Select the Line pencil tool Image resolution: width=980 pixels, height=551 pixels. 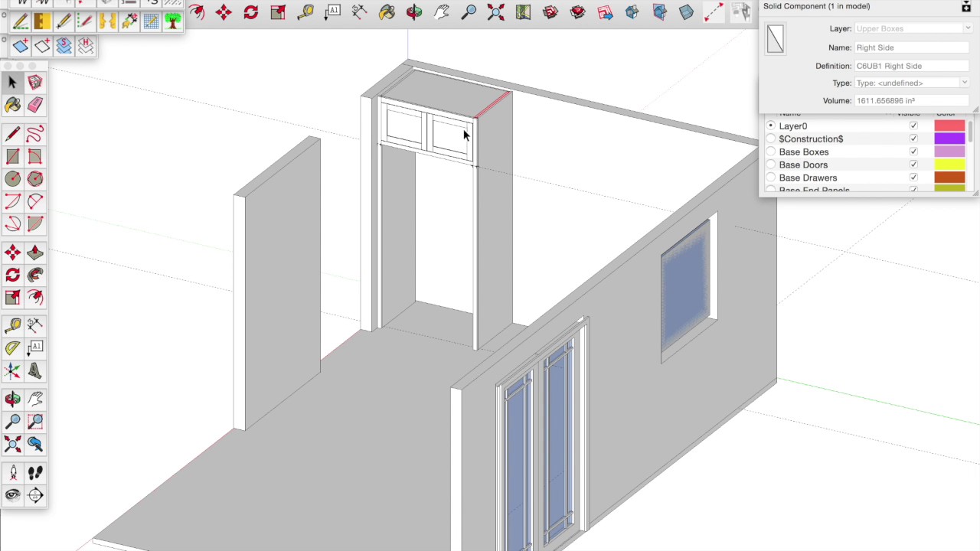[x=12, y=135]
